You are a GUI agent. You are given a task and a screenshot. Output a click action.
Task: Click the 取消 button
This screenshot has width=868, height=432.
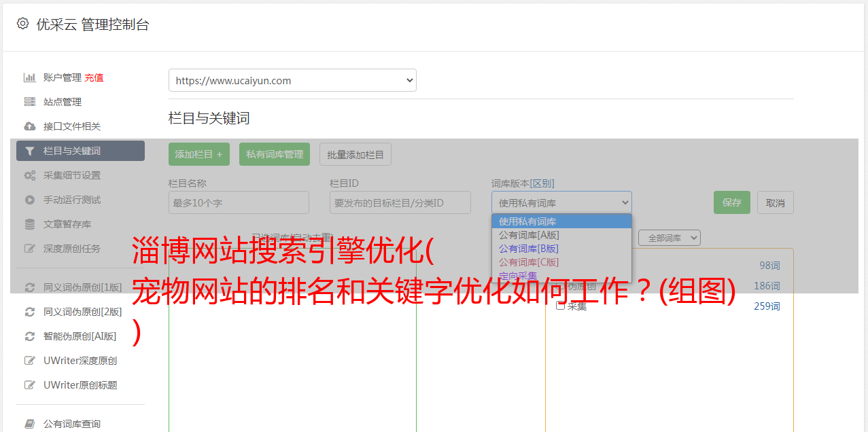[776, 202]
